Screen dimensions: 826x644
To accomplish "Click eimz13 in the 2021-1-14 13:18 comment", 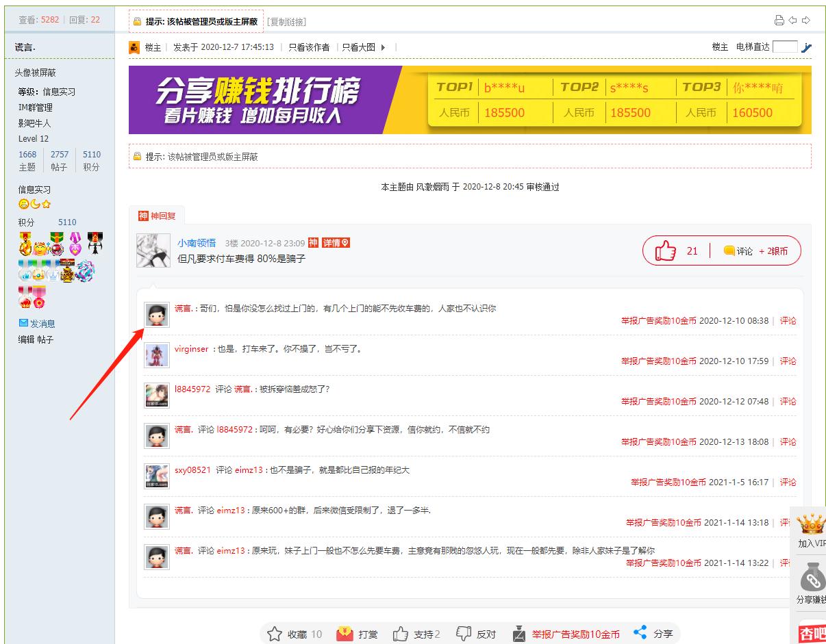I will [x=231, y=511].
